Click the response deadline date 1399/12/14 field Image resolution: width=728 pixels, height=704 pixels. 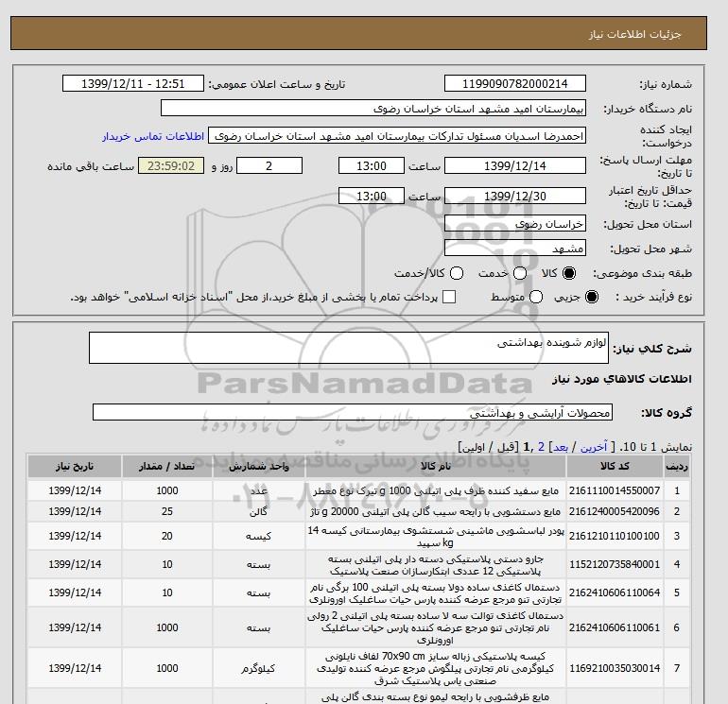[515, 165]
